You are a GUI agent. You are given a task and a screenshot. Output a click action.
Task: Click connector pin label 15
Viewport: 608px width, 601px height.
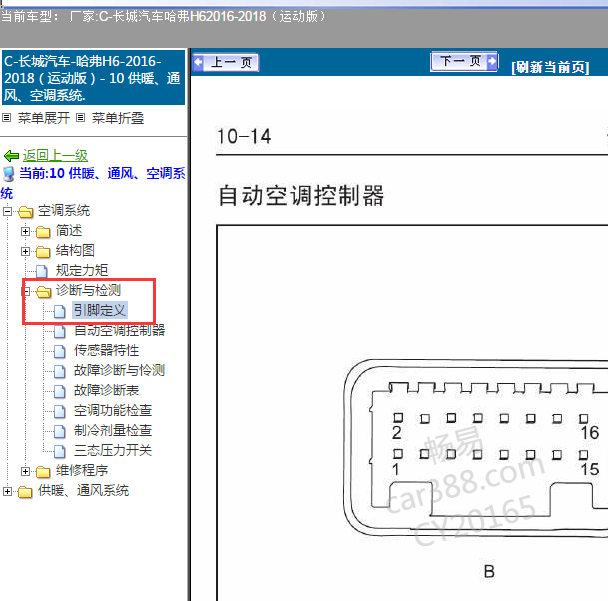[589, 470]
